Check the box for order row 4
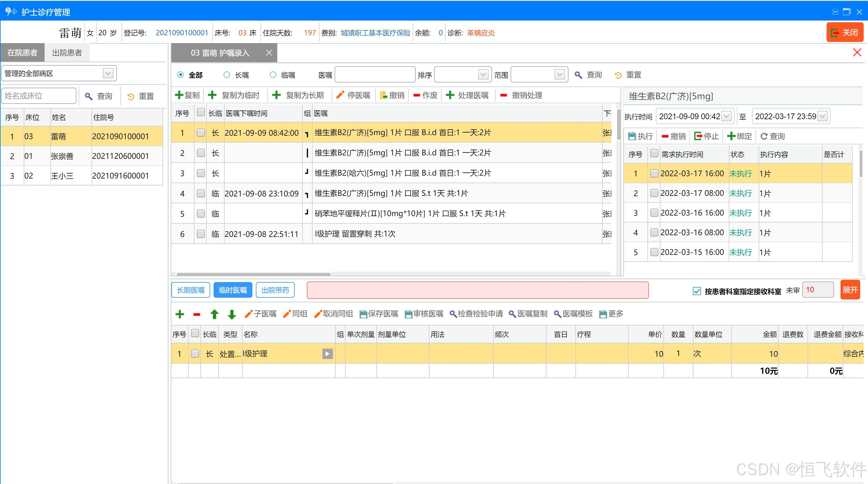Image resolution: width=868 pixels, height=484 pixels. click(x=201, y=193)
